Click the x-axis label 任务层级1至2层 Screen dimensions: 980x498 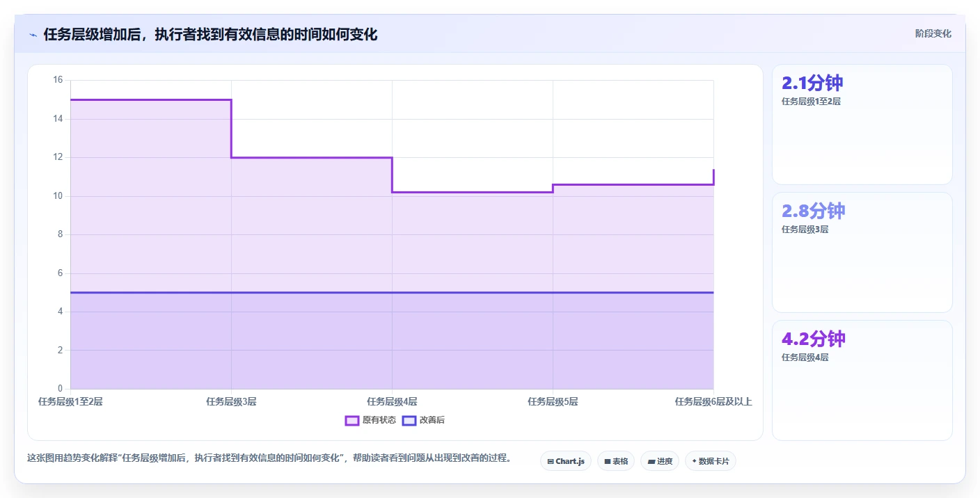(x=70, y=401)
